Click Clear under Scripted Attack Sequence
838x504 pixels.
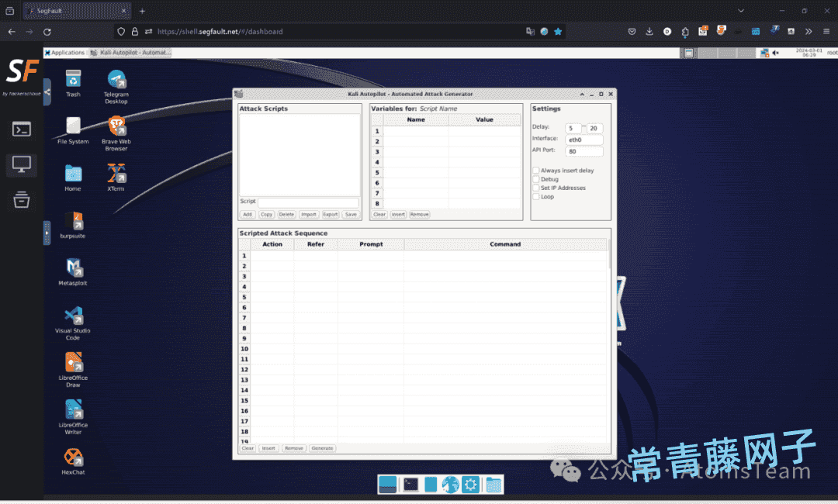pyautogui.click(x=248, y=448)
